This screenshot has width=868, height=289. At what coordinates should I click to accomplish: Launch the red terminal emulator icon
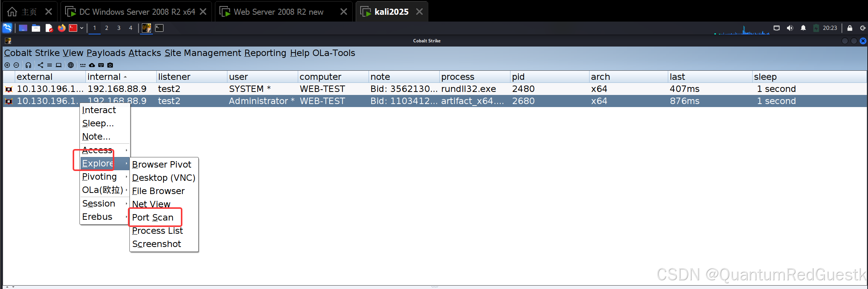(x=73, y=28)
